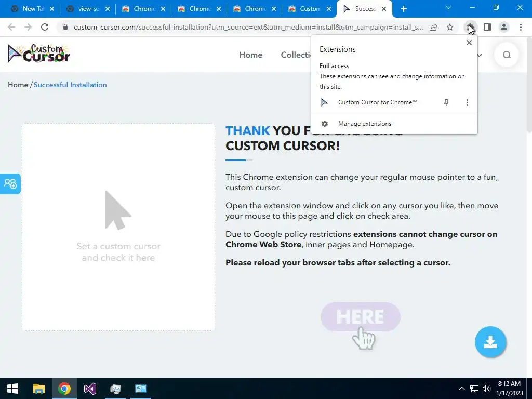Open a new browser tab
532x399 pixels.
(x=403, y=9)
